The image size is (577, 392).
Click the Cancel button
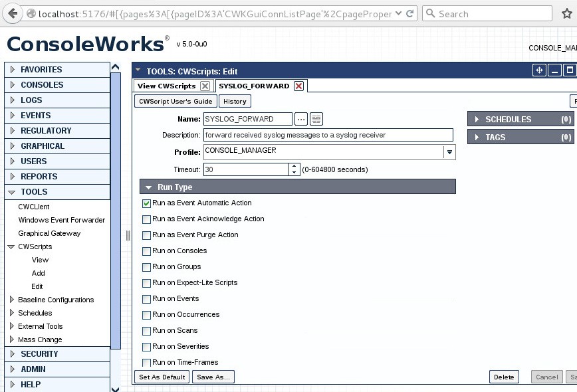547,377
